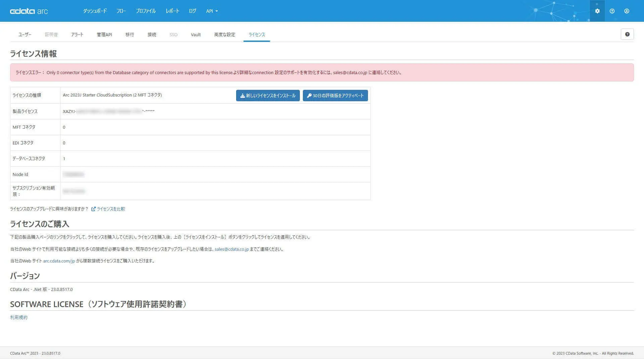This screenshot has height=359, width=644.
Task: Click the license type value Arc 2023J Starter
Action: [x=112, y=95]
